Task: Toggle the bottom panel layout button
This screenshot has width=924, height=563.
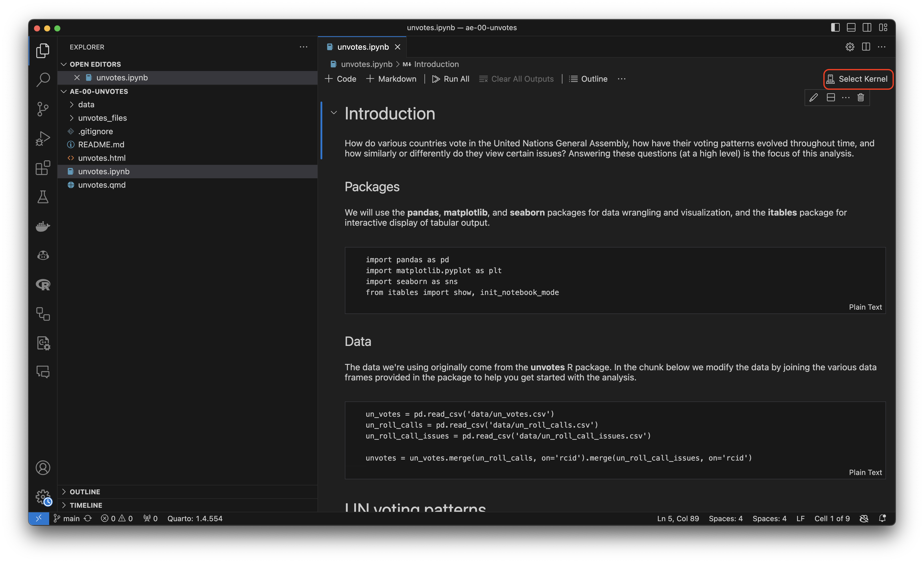Action: (x=851, y=27)
